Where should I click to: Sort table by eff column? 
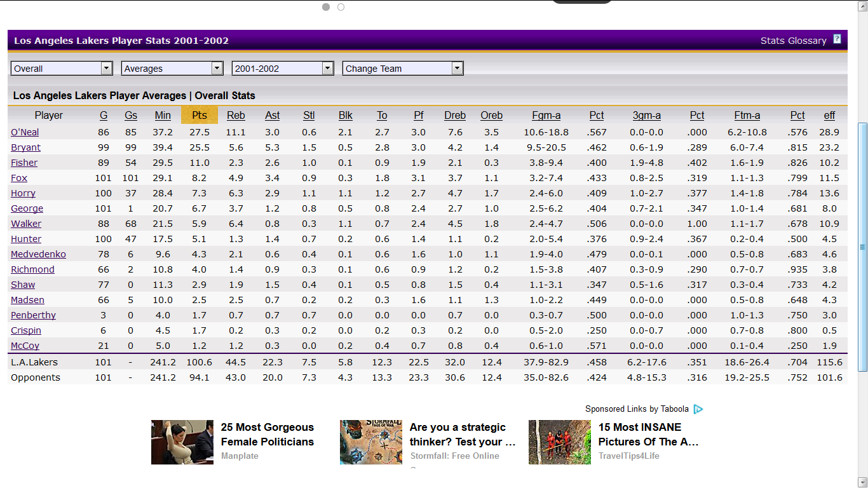(829, 115)
